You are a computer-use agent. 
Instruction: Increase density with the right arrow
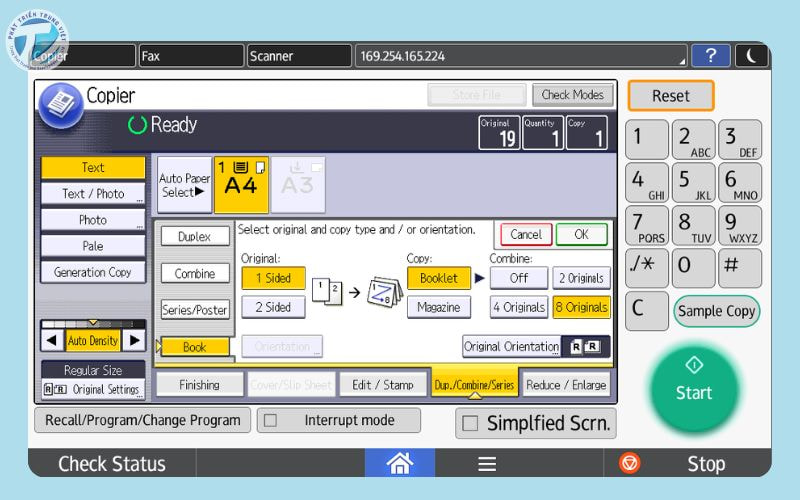134,341
